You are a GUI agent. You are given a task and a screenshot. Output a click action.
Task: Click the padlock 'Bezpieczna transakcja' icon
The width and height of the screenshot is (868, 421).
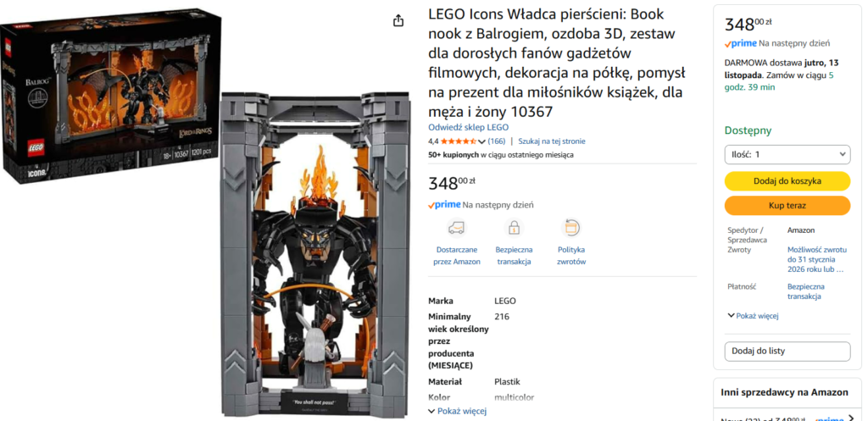pos(514,228)
